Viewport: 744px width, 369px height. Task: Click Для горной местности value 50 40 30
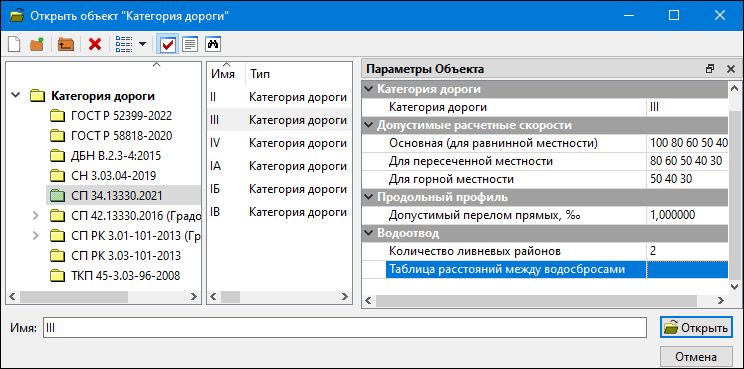[x=687, y=179]
